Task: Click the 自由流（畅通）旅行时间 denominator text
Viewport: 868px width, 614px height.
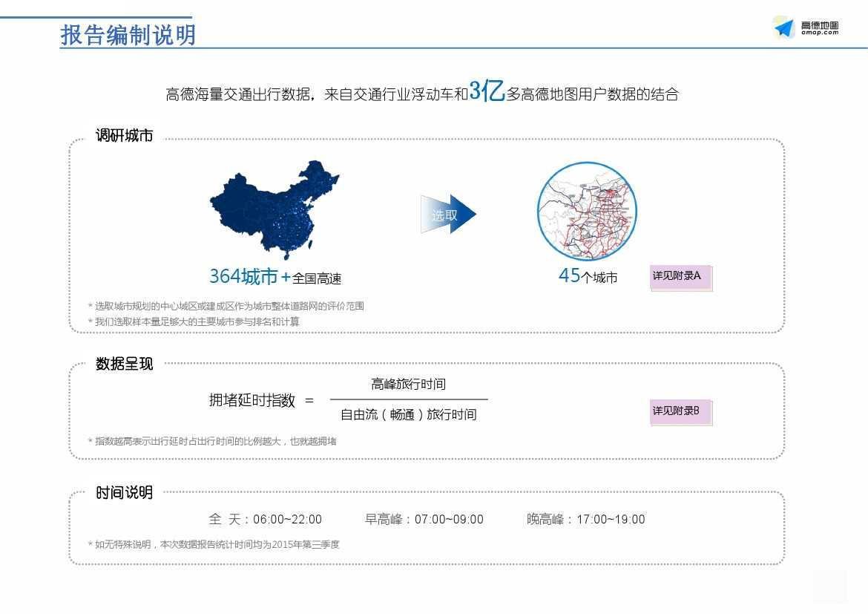Action: pyautogui.click(x=408, y=414)
